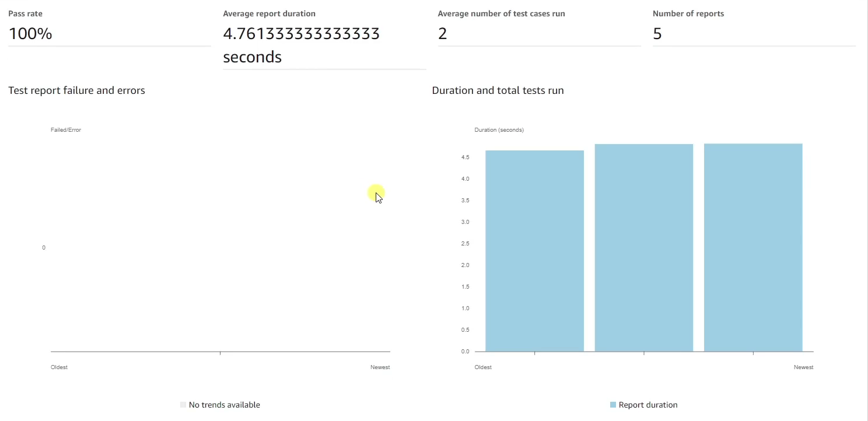
Task: Click the Oldest label under duration chart
Action: pyautogui.click(x=483, y=367)
